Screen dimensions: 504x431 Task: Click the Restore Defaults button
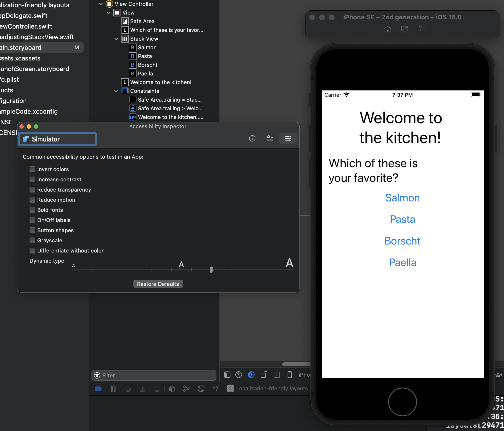tap(158, 284)
